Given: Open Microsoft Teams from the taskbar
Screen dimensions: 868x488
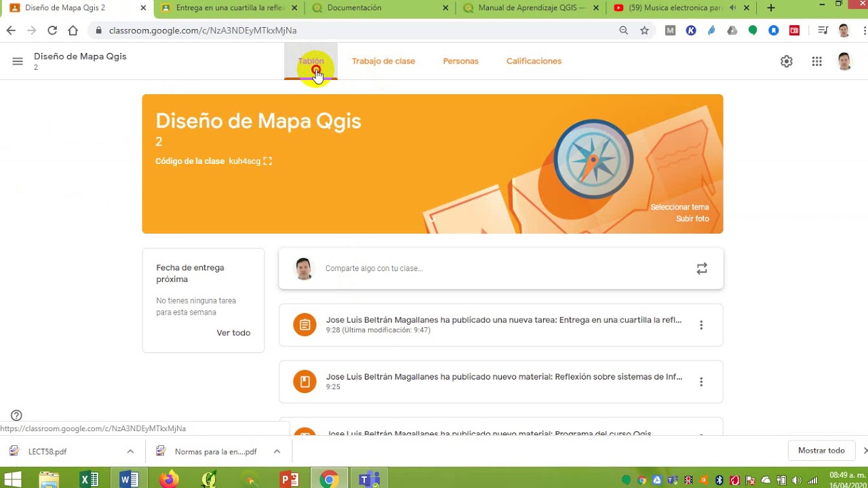Looking at the screenshot, I should point(369,480).
